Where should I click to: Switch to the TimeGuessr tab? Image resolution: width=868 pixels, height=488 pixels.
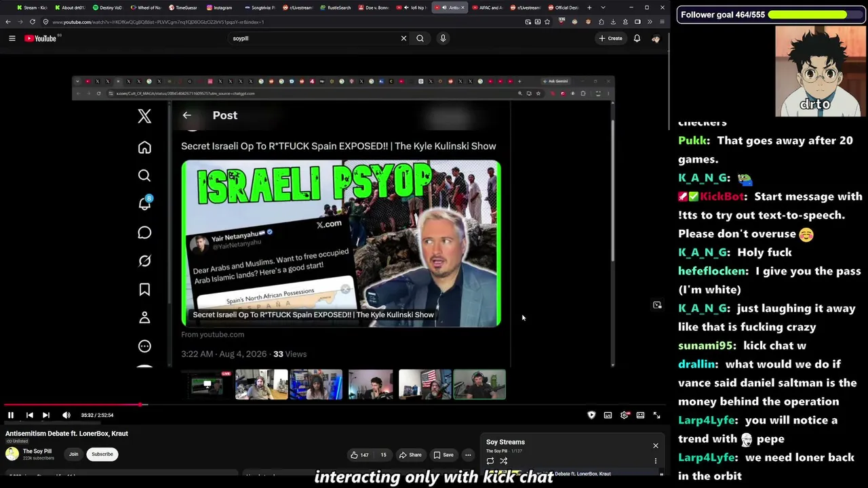click(182, 7)
